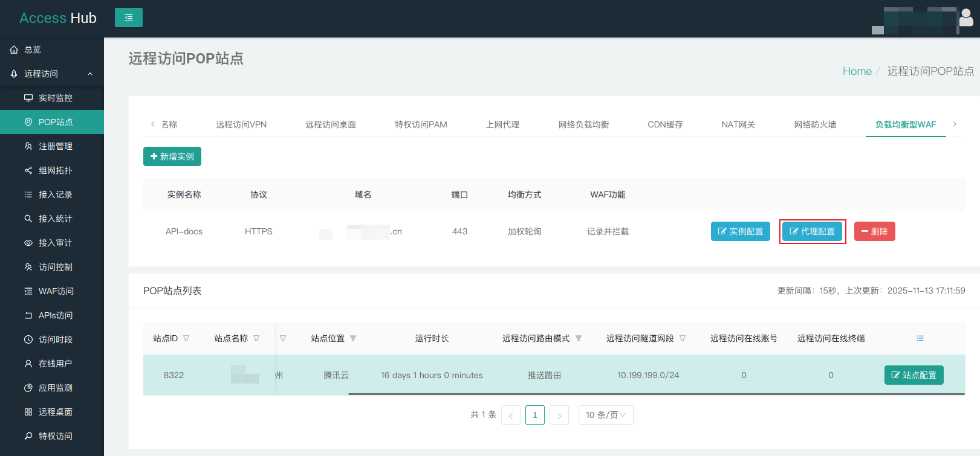
Task: Click list icon beside 接入记录
Action: tap(28, 194)
